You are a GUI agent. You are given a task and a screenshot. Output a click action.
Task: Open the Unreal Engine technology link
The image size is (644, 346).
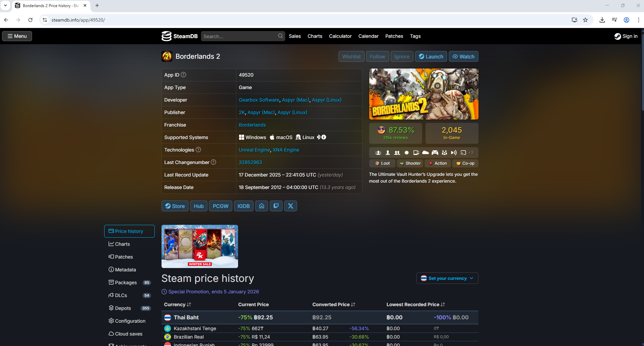point(254,150)
